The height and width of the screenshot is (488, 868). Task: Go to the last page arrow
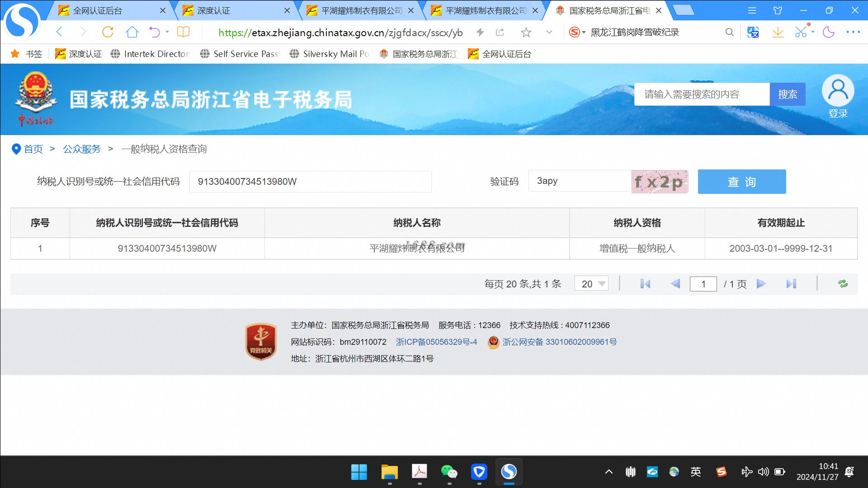click(791, 284)
